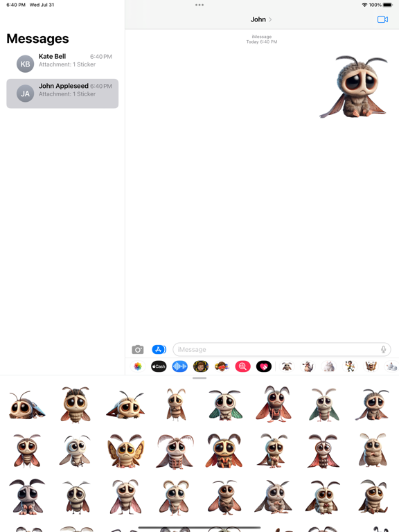
Task: Select the moth sticker pack in app strip
Action: click(x=287, y=366)
